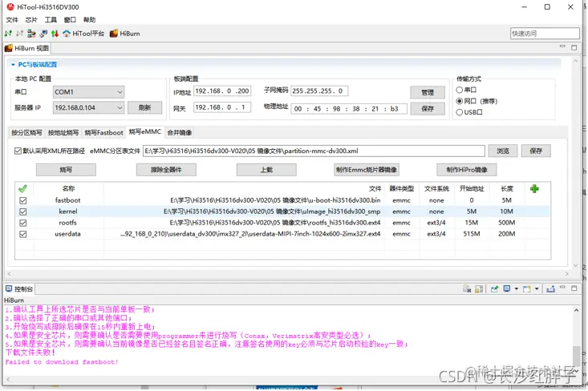Click the 制作HiPro镜像 button
This screenshot has width=588, height=391.
click(467, 170)
